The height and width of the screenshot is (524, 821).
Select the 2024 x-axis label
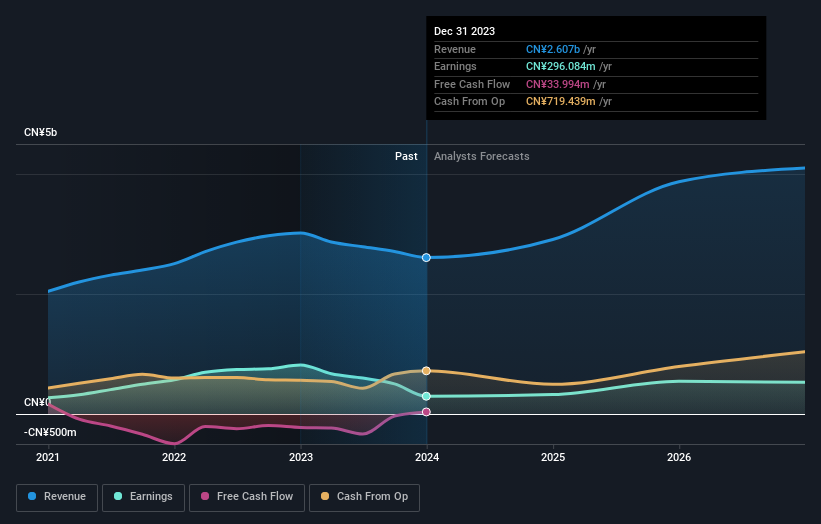[427, 457]
